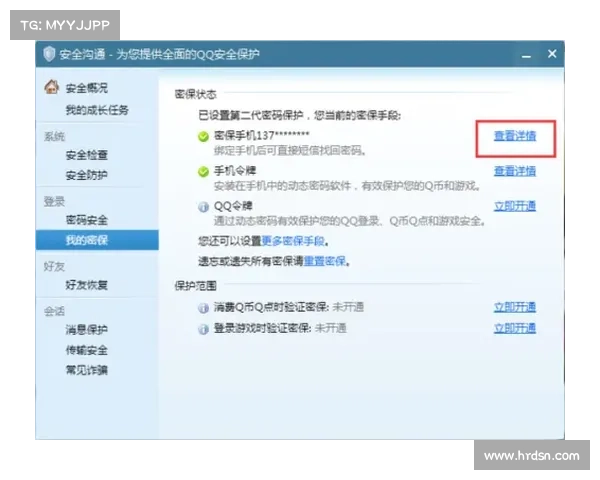Click the 密保手机137******** text
This screenshot has width=600, height=480.
261,136
